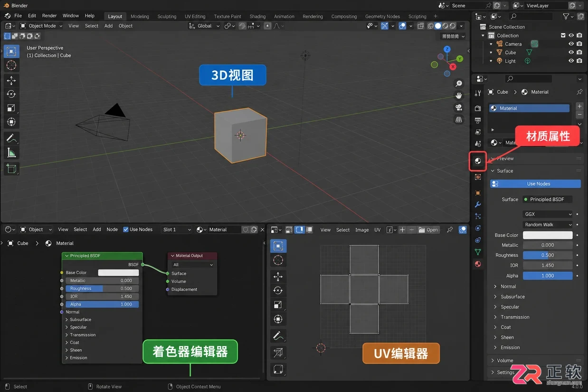Open the Object Mode dropdown

[42, 26]
